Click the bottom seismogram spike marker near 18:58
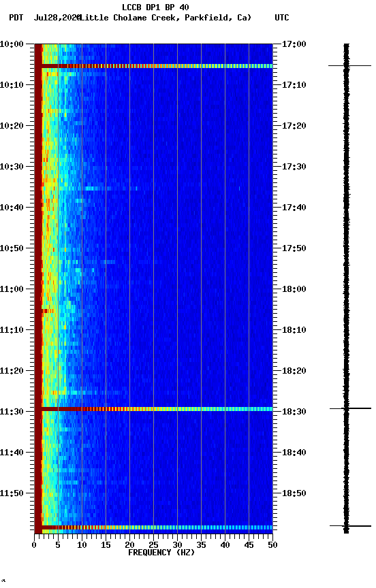376x588 pixels. tap(351, 526)
